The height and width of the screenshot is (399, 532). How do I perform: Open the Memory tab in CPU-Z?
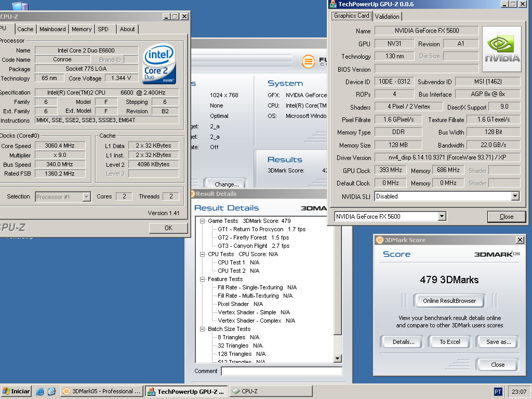82,29
